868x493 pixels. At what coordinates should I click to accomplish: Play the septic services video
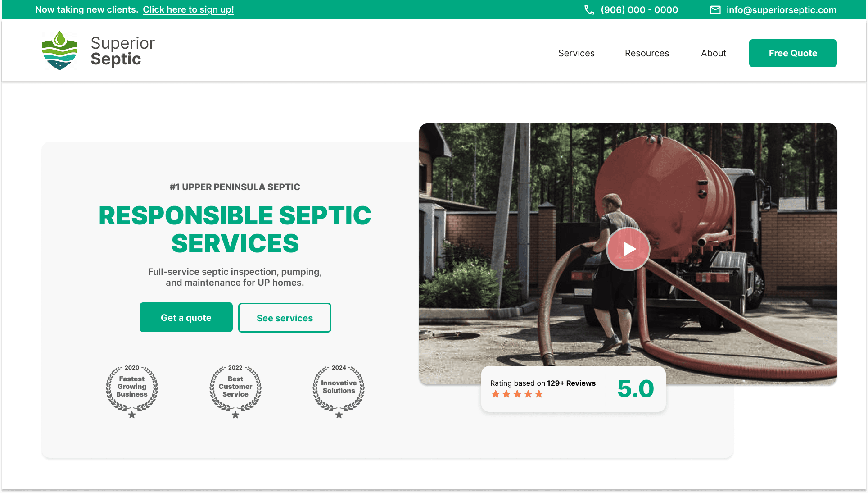pyautogui.click(x=628, y=249)
